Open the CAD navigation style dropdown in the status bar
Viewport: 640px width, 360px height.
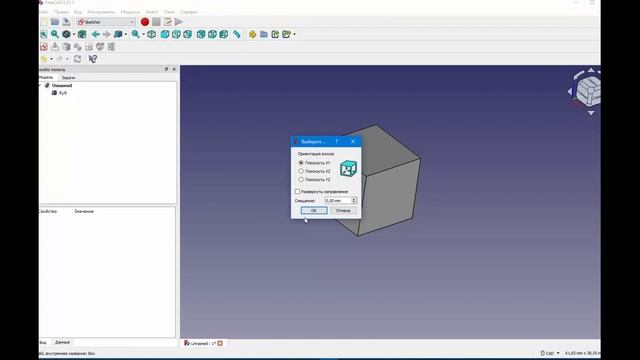pos(550,353)
